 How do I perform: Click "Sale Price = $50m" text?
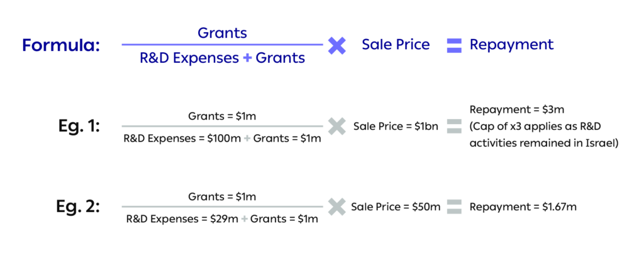396,207
